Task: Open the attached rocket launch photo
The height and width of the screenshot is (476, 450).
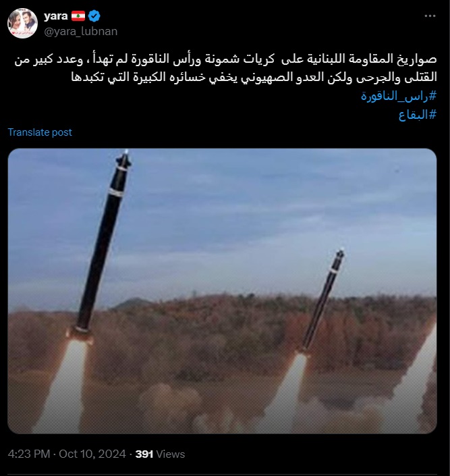Action: coord(222,291)
